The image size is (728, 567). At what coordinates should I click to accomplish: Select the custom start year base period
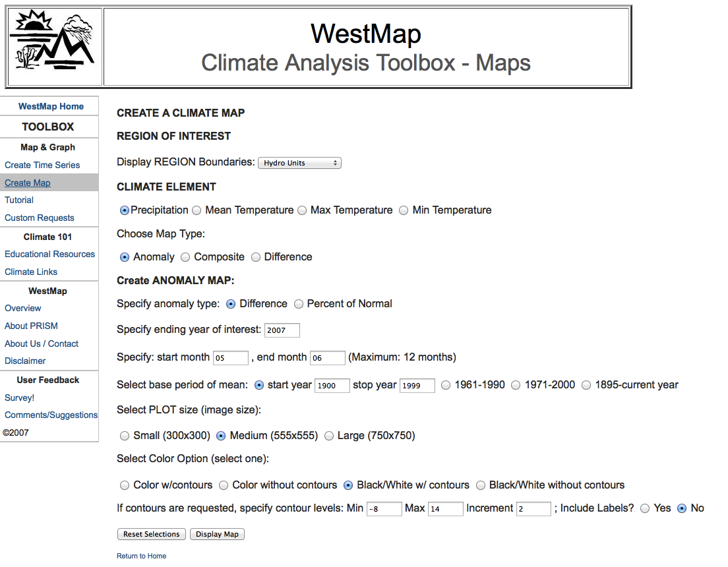coord(259,385)
